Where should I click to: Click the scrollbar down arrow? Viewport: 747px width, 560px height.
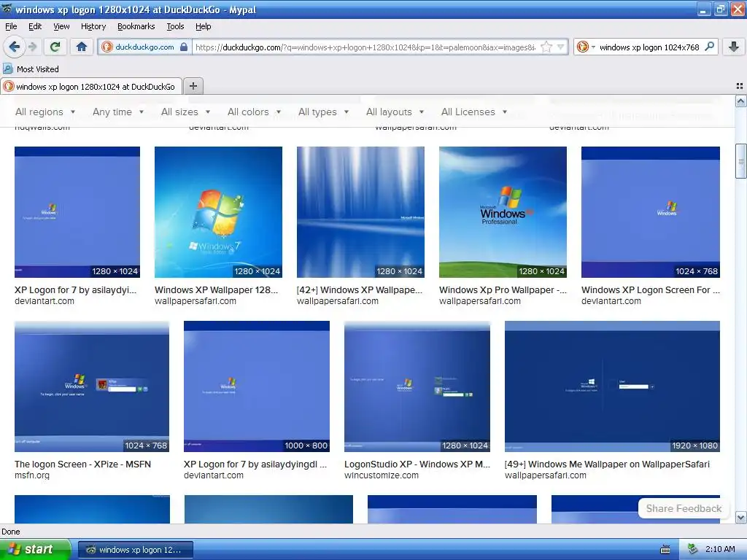(x=741, y=517)
